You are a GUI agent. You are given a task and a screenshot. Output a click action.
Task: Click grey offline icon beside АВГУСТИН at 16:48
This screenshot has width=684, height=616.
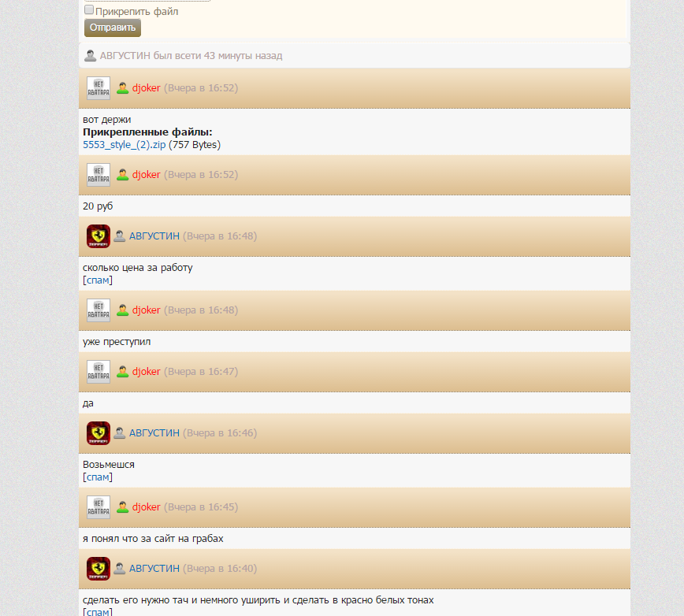coord(120,236)
